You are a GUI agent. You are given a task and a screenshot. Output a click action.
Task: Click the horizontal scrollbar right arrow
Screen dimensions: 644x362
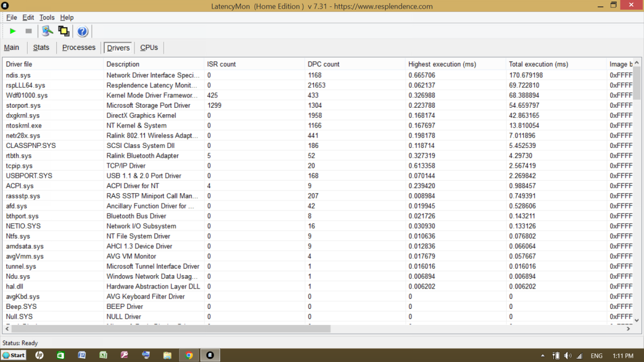click(x=630, y=329)
